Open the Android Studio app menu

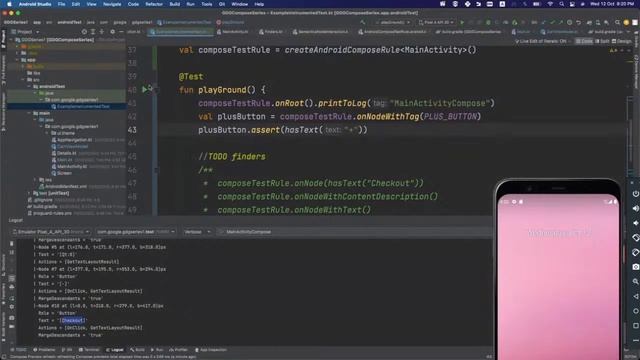pyautogui.click(x=35, y=4)
